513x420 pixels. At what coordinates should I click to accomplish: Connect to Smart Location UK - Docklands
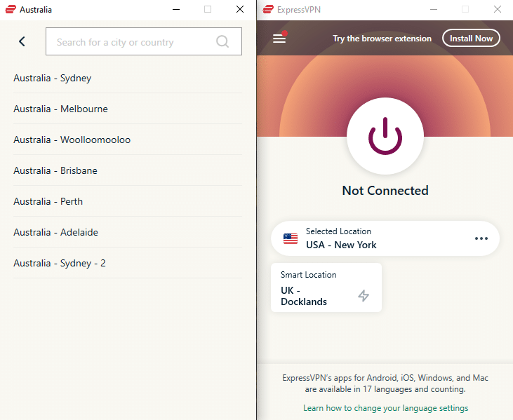point(326,287)
